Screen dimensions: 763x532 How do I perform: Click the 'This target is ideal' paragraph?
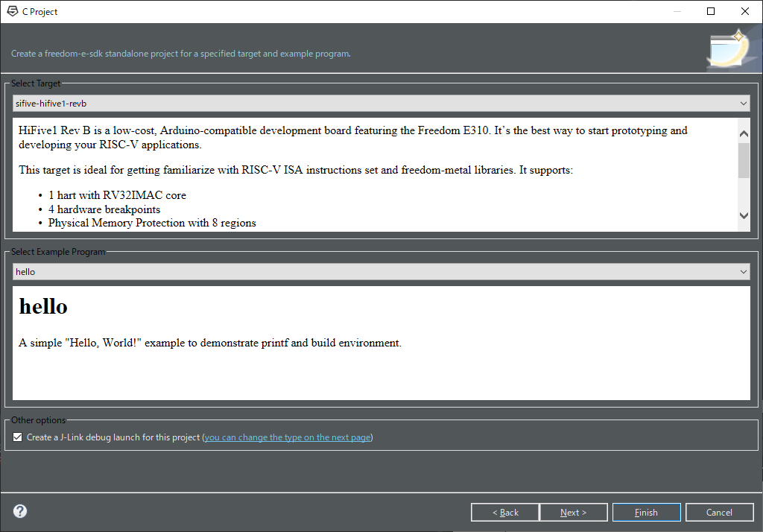(x=296, y=170)
